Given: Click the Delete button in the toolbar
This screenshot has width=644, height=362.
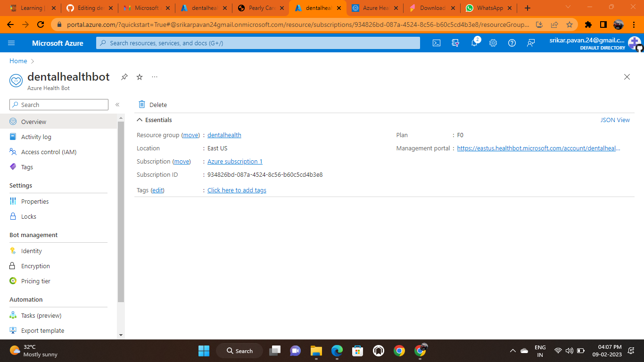Looking at the screenshot, I should point(152,105).
